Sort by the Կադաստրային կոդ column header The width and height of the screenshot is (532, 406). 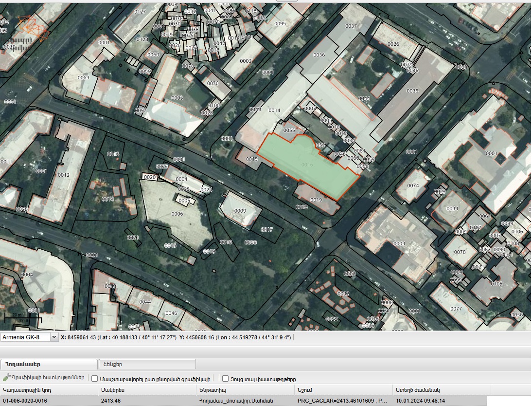tap(49, 389)
